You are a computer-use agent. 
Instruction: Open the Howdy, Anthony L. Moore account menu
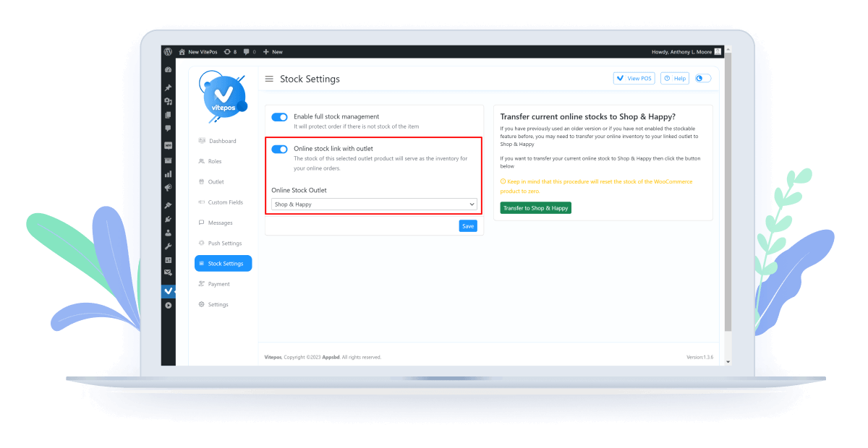click(x=686, y=52)
